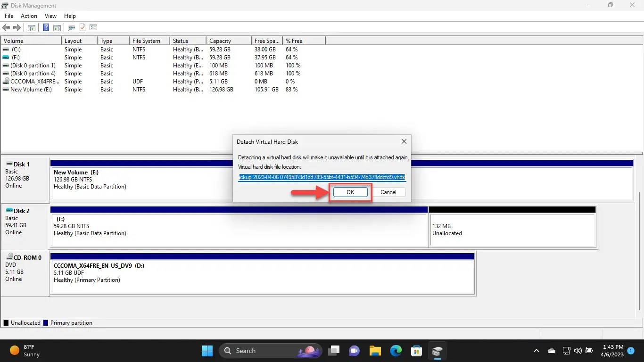The height and width of the screenshot is (362, 644).
Task: Confirm detaching by clicking OK
Action: (350, 192)
